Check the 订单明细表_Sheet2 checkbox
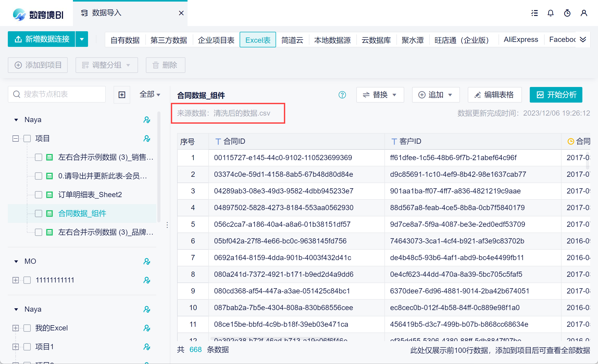Image resolution: width=598 pixels, height=364 pixels. (x=39, y=195)
